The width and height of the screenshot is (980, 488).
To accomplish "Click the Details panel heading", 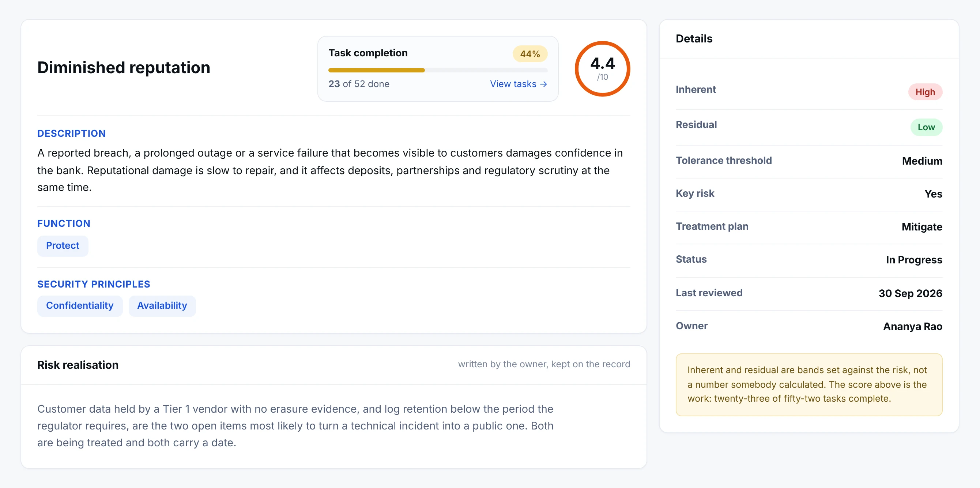I will [x=694, y=38].
